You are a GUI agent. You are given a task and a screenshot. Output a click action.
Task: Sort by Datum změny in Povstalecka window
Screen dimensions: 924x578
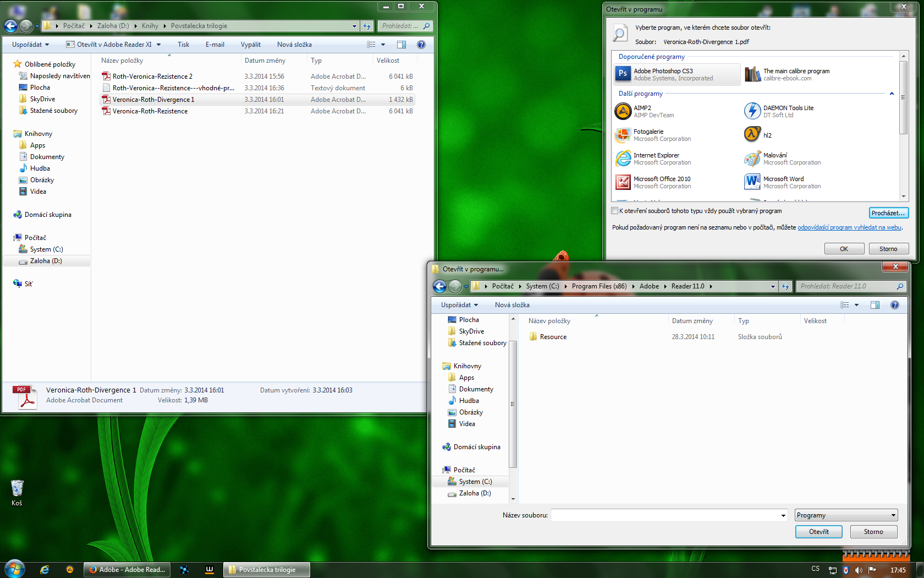click(265, 61)
